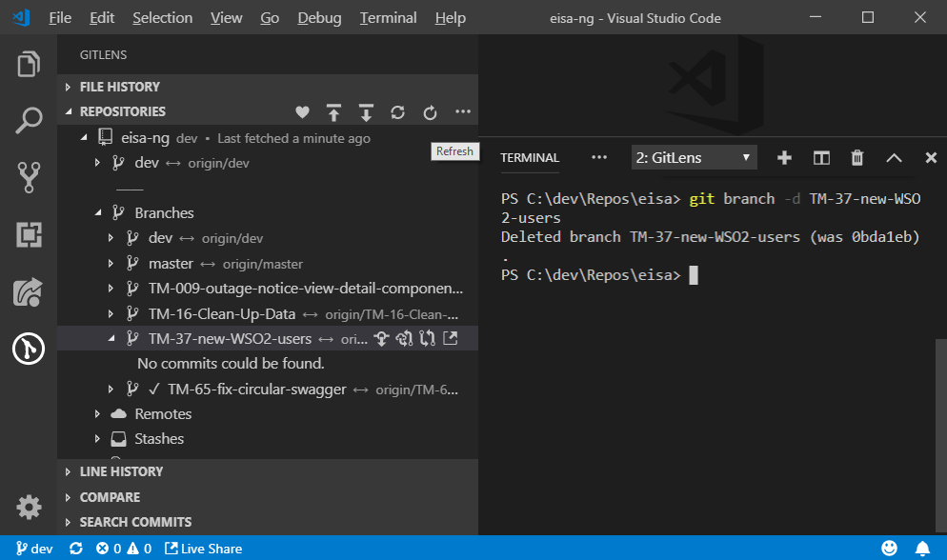Select the Search icon in the activity bar
The height and width of the screenshot is (560, 947).
(28, 120)
